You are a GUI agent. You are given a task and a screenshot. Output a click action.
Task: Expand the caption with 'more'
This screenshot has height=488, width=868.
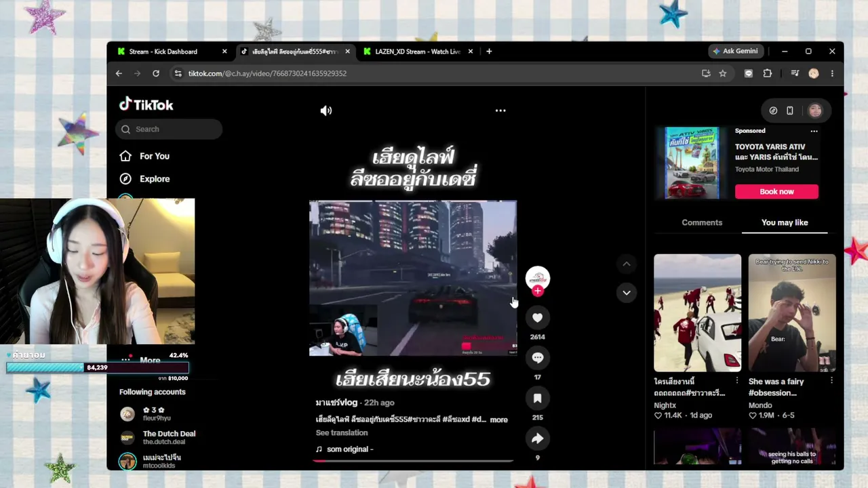498,420
